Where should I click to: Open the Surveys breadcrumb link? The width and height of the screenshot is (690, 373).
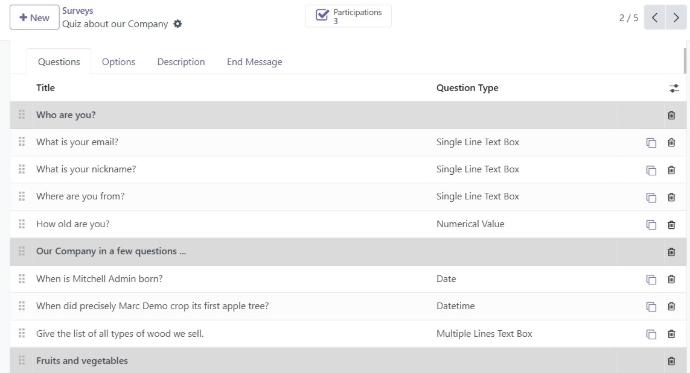[77, 11]
